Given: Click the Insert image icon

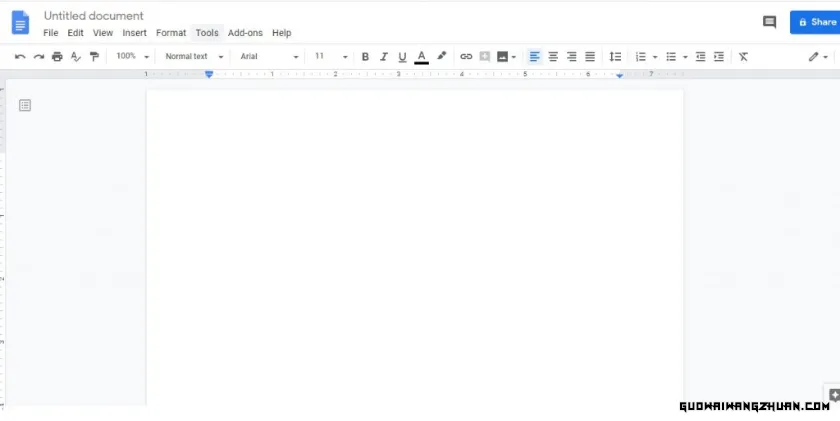Looking at the screenshot, I should pos(502,57).
